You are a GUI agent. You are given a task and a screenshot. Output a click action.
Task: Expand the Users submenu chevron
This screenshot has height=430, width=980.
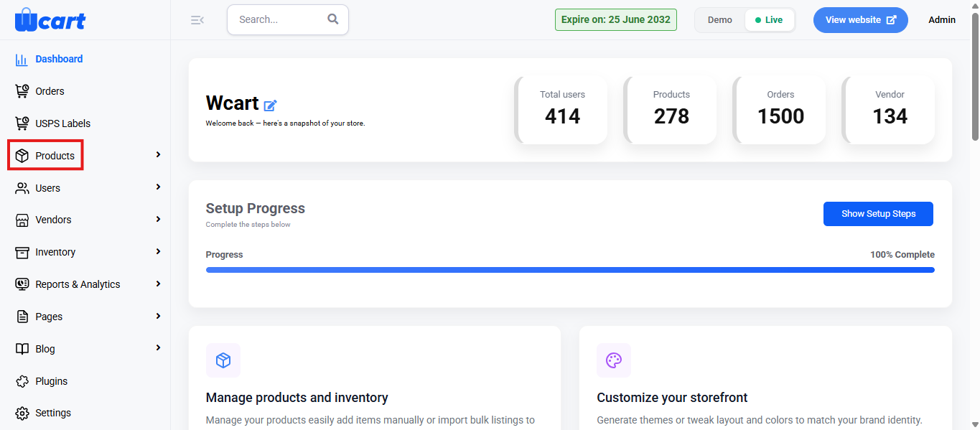[158, 187]
